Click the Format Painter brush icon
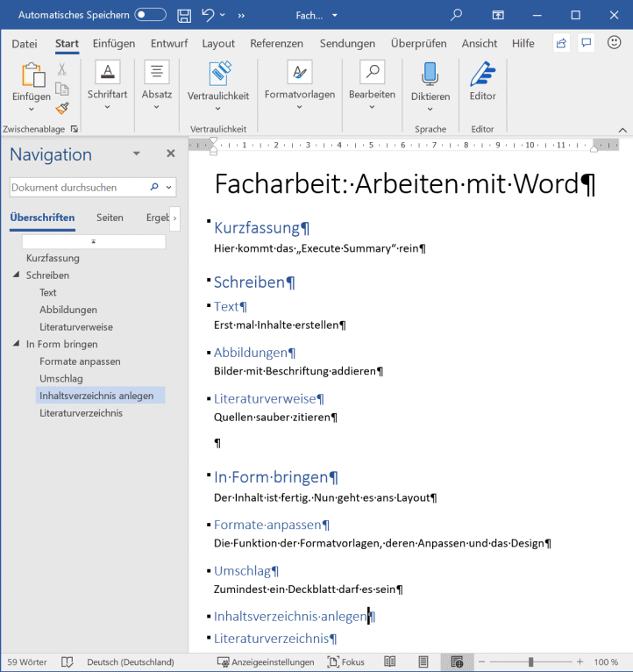Screen dimensions: 633x672 62,109
